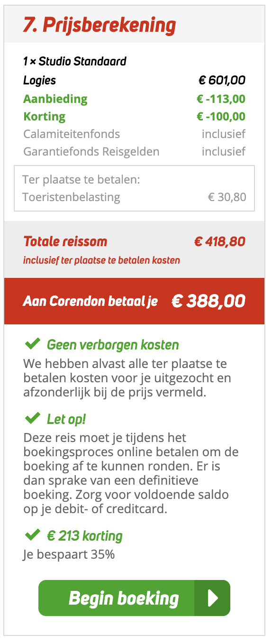Click the Aanbieding discount label
The width and height of the screenshot is (272, 644).
click(55, 99)
